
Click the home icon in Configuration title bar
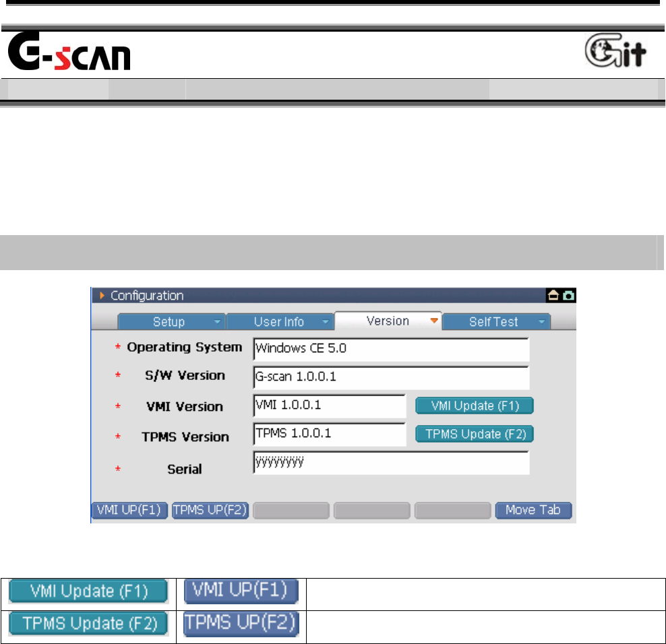coord(553,295)
